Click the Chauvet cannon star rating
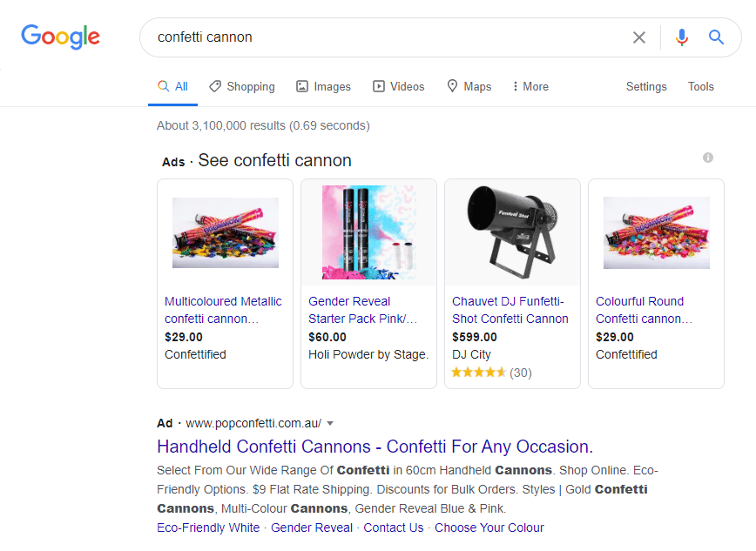 478,373
